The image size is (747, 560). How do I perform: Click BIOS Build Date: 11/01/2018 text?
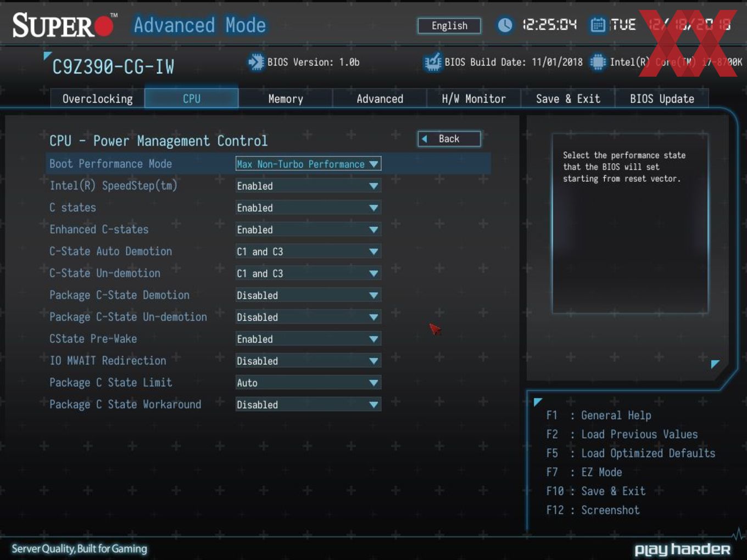514,62
